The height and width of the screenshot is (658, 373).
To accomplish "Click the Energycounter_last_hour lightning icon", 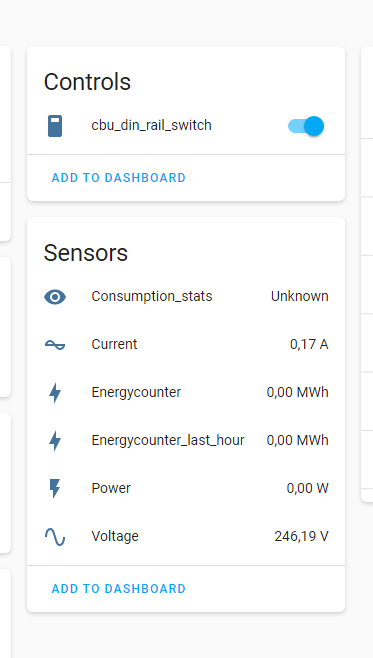I will (x=55, y=441).
